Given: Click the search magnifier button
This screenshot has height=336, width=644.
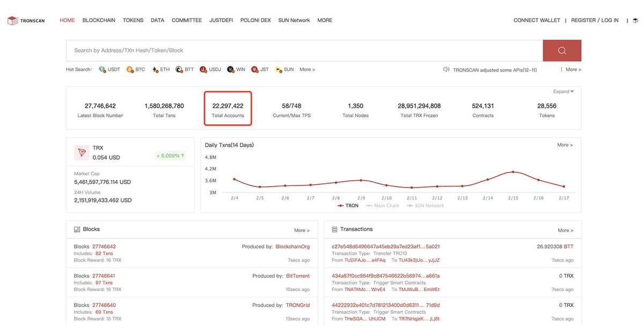Looking at the screenshot, I should pyautogui.click(x=562, y=50).
